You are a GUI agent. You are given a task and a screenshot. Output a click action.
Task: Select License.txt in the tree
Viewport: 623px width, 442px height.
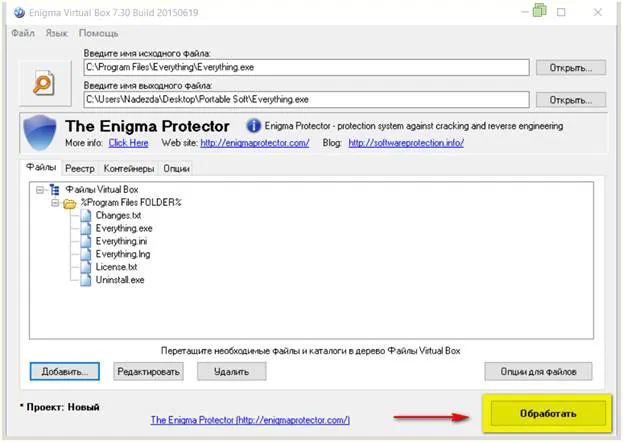(116, 267)
